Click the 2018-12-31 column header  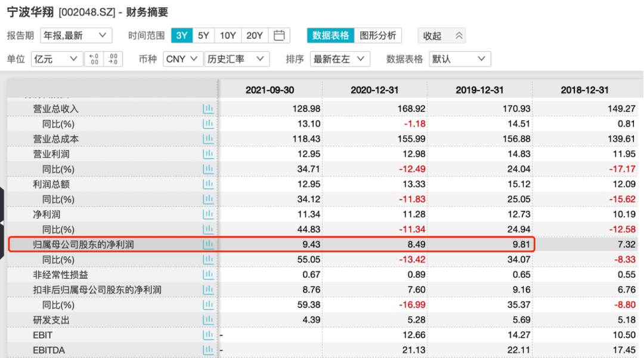(585, 90)
